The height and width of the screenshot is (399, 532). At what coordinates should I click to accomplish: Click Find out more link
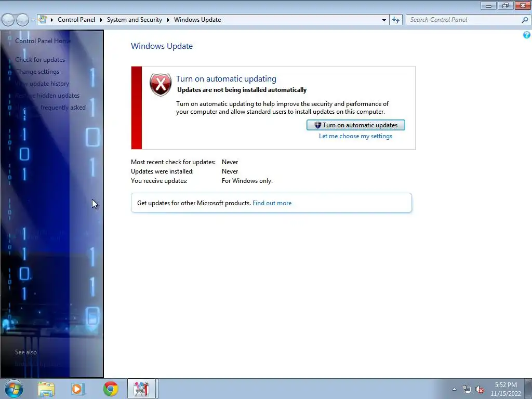272,203
